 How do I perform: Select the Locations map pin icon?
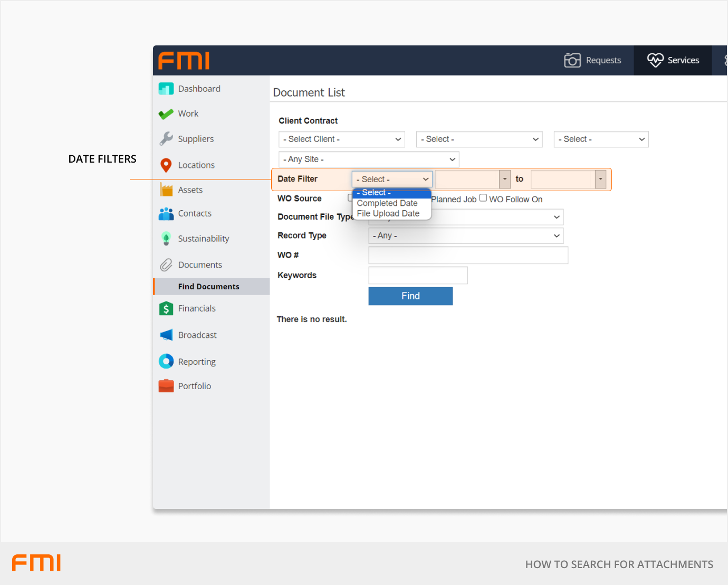(x=166, y=165)
